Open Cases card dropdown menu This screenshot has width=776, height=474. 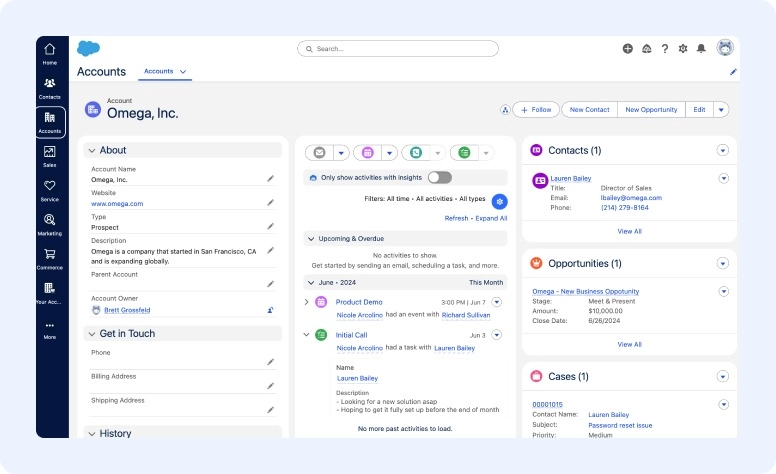pos(723,377)
